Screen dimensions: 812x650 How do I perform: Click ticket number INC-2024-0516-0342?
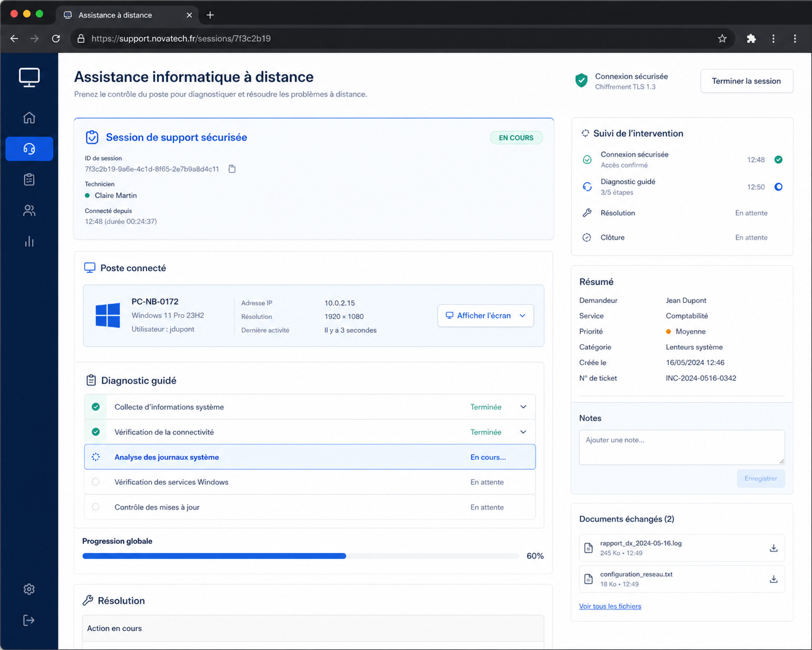coord(701,378)
